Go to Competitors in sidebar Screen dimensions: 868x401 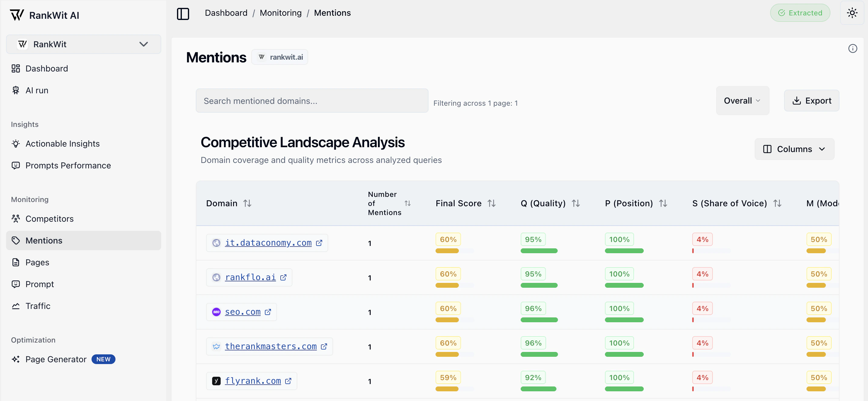click(49, 219)
